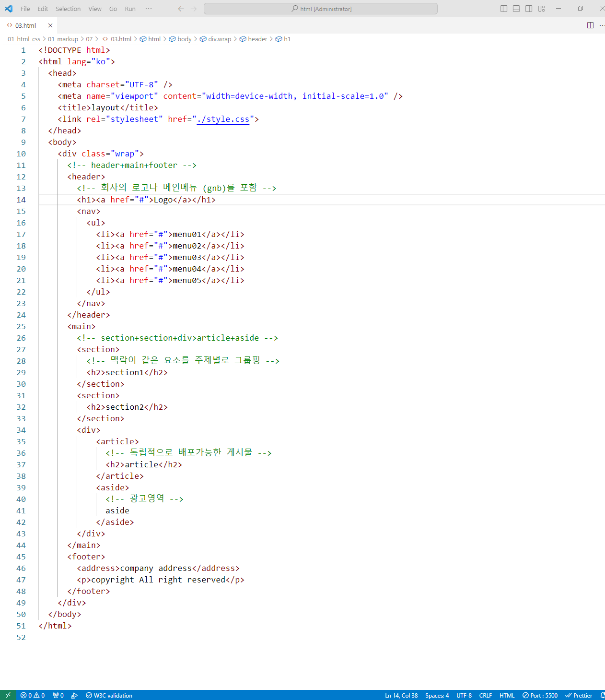Click the Go Back arrow
Viewport: 605px width, 700px height.
coord(181,9)
